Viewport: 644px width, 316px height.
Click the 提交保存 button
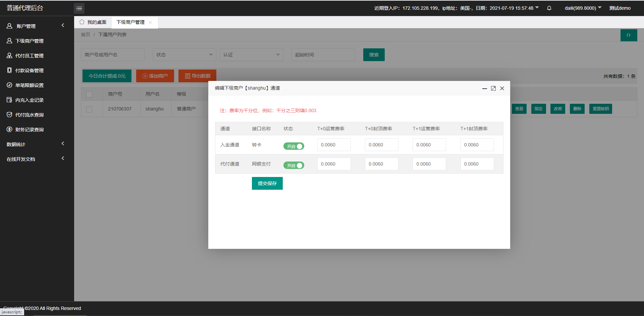tap(267, 183)
